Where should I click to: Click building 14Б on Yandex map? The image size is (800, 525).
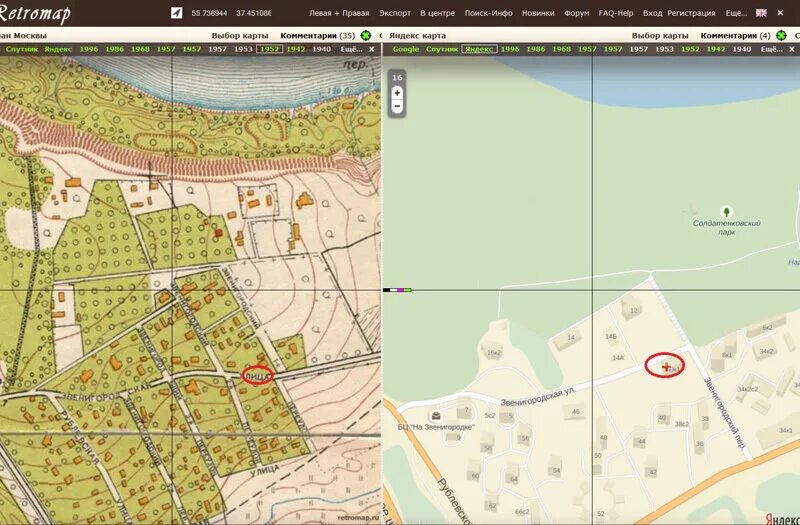coord(611,337)
